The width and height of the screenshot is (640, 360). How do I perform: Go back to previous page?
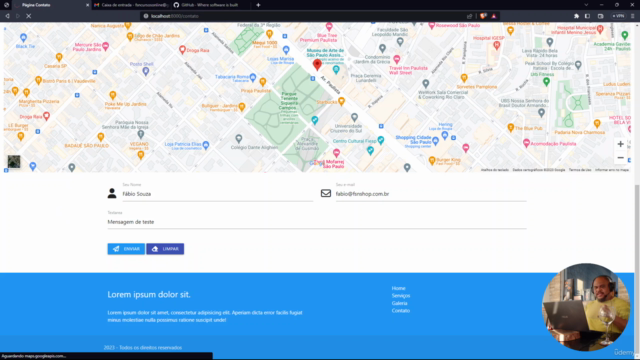(x=7, y=16)
